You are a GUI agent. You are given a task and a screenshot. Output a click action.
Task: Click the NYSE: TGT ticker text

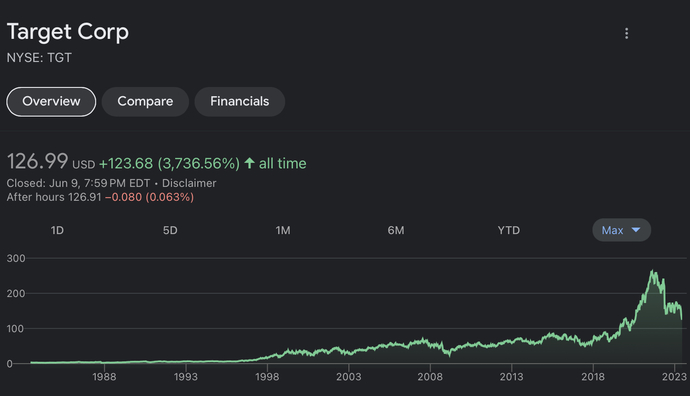click(39, 58)
